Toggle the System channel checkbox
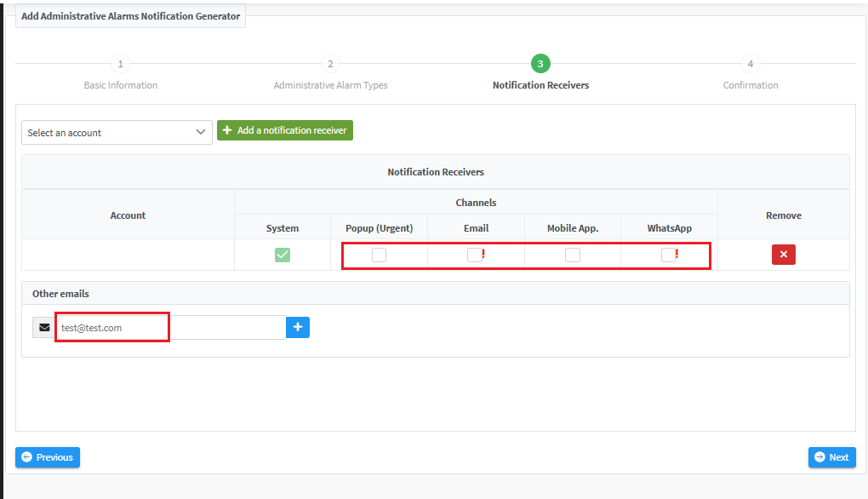868x499 pixels. click(283, 255)
